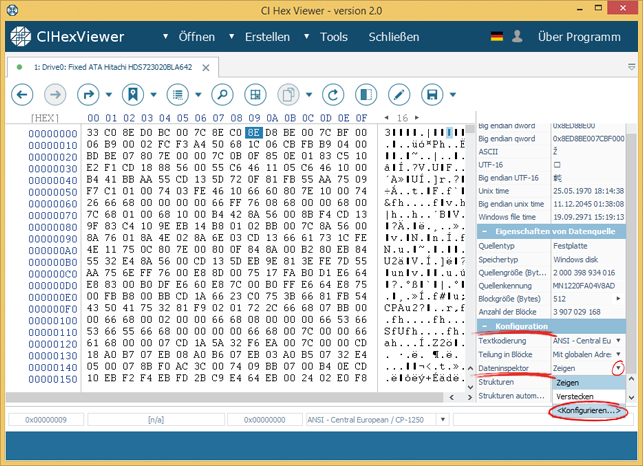643x466 pixels.
Task: Click the Windows file time row
Action: pyautogui.click(x=551, y=217)
